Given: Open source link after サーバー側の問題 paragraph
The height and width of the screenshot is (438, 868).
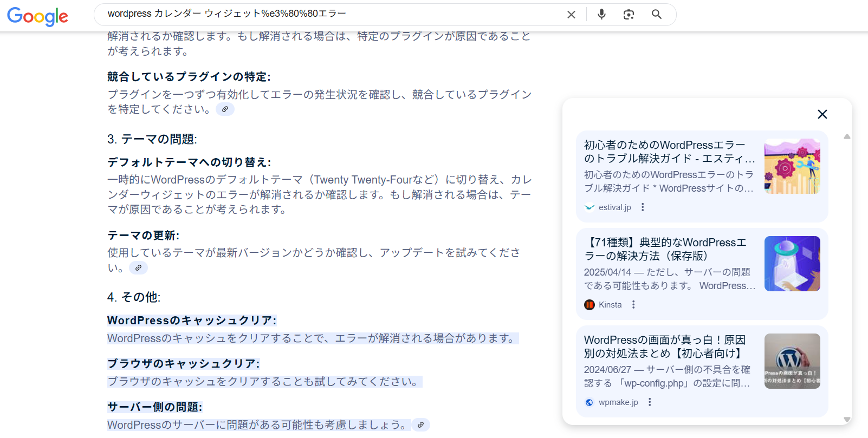Looking at the screenshot, I should point(420,425).
